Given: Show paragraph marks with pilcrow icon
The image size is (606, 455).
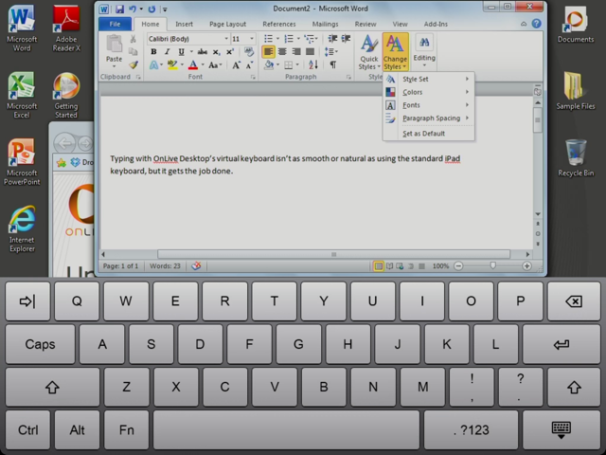Looking at the screenshot, I should (333, 65).
